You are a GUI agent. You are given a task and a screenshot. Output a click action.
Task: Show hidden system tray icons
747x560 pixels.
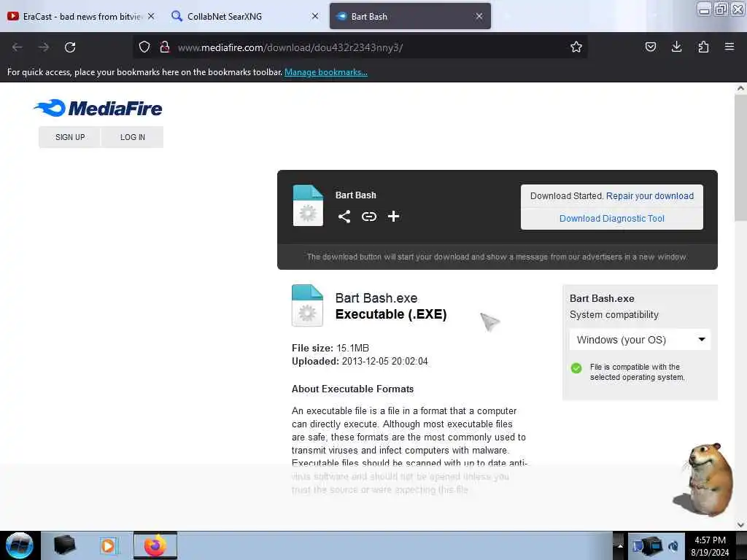(620, 545)
